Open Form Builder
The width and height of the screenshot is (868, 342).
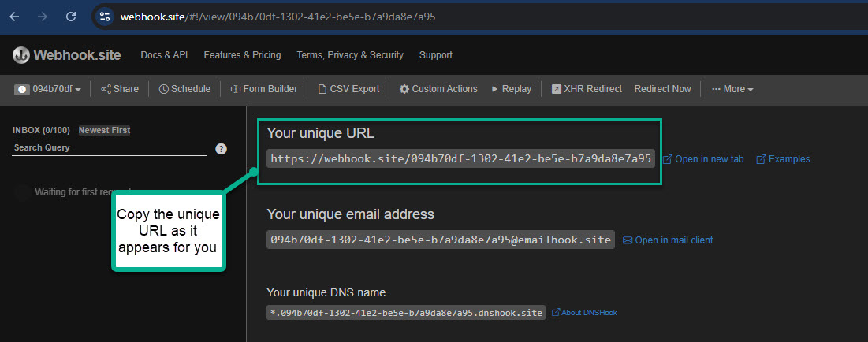264,89
